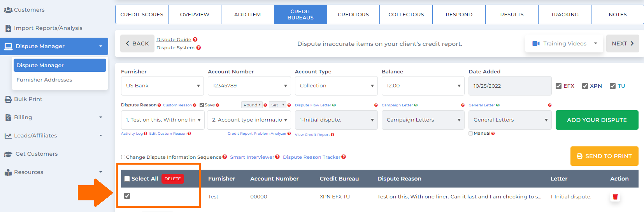The width and height of the screenshot is (644, 212).
Task: Click the help icon beside Manual checkbox
Action: click(493, 134)
